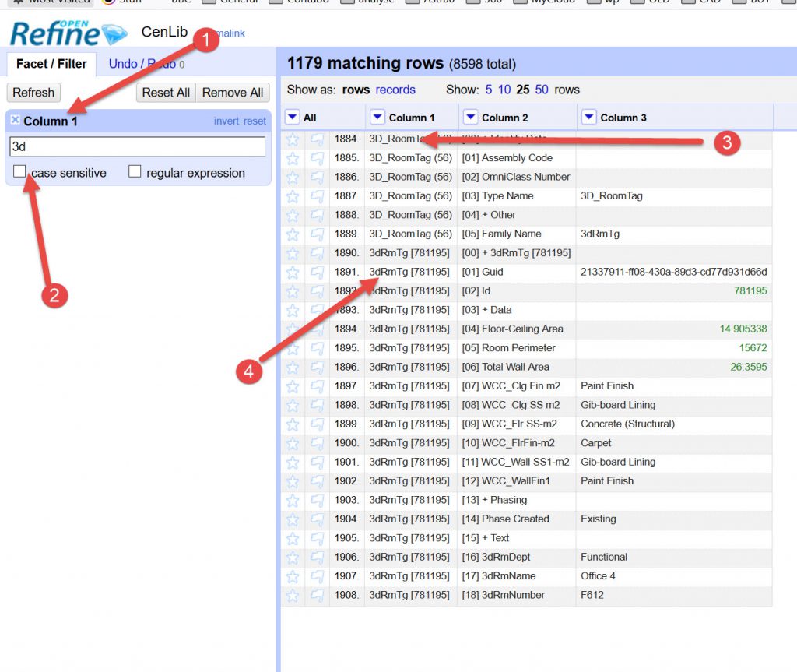Image resolution: width=797 pixels, height=672 pixels.
Task: Flag row 1900
Action: click(317, 443)
